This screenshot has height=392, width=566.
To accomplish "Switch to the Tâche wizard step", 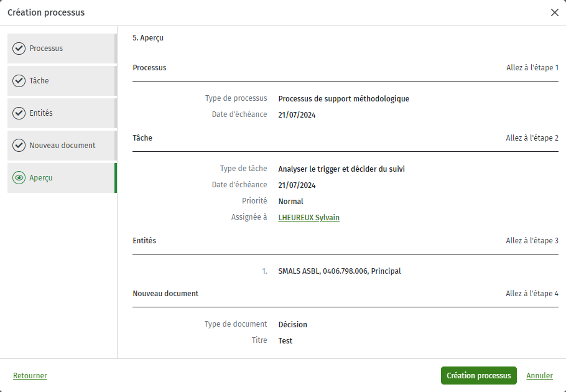I will click(x=62, y=81).
